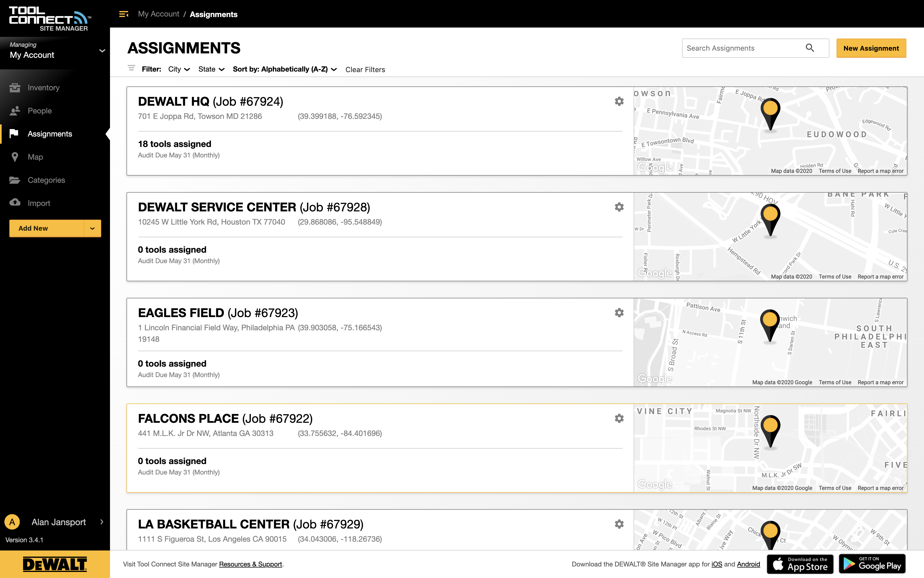The height and width of the screenshot is (578, 924).
Task: Click FALCONS PLACE (Job #67922) title
Action: (x=225, y=419)
